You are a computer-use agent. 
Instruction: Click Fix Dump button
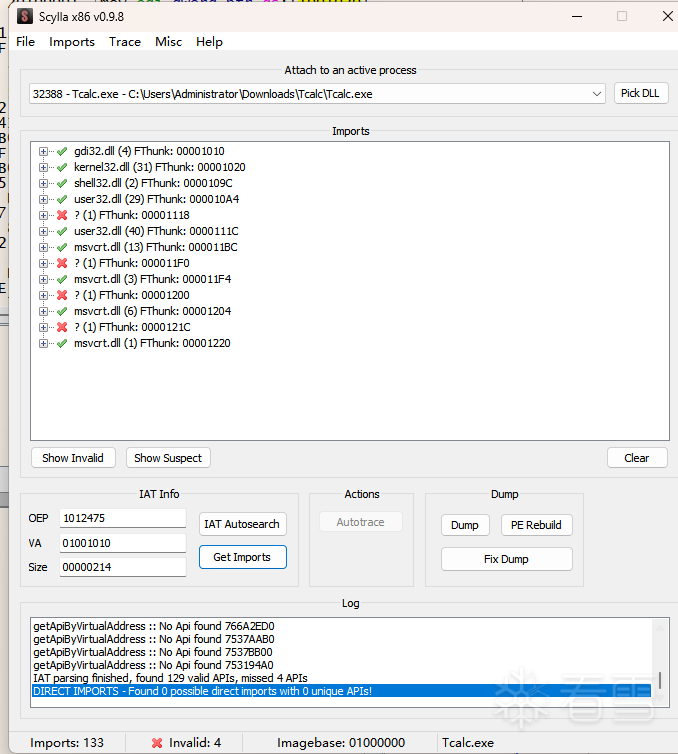click(x=506, y=559)
